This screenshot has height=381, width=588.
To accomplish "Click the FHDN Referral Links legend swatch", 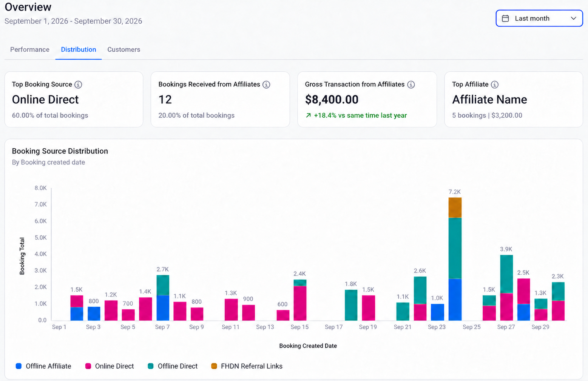I will (x=214, y=366).
